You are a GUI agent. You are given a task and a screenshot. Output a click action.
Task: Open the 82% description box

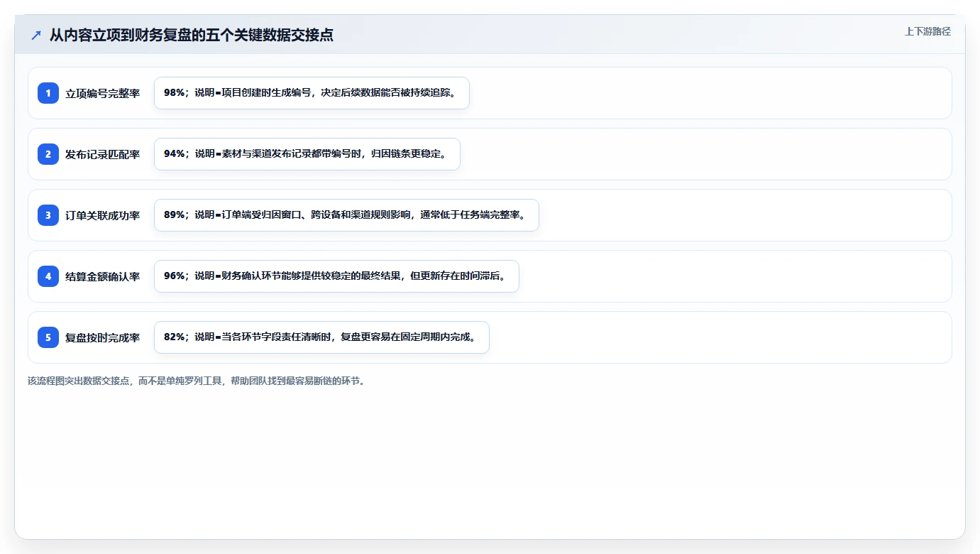(x=321, y=337)
